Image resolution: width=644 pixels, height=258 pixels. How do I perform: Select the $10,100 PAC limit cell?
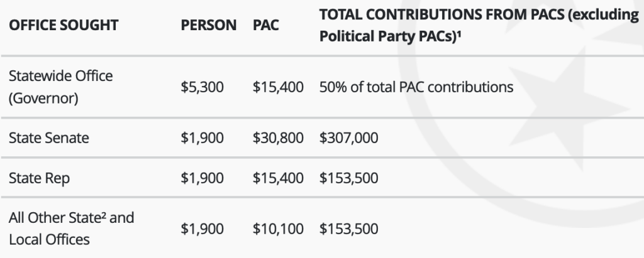(278, 229)
